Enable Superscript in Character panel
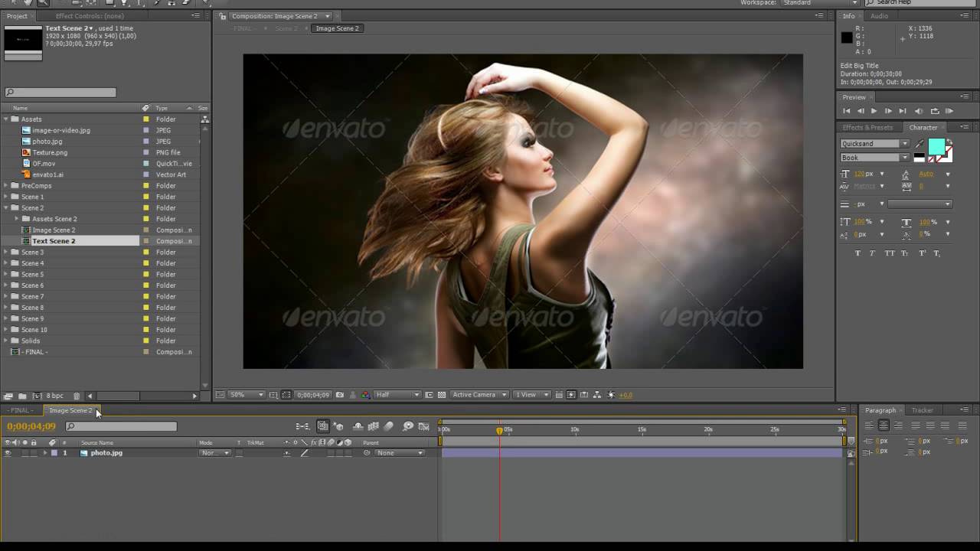 point(922,253)
